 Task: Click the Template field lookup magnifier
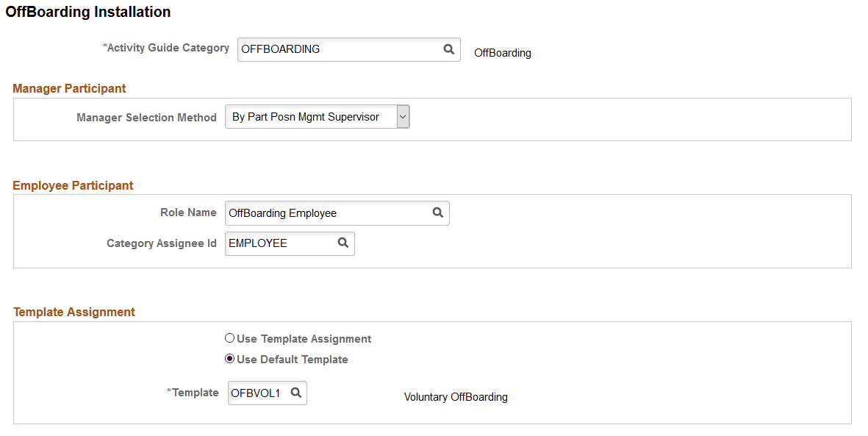pyautogui.click(x=296, y=393)
